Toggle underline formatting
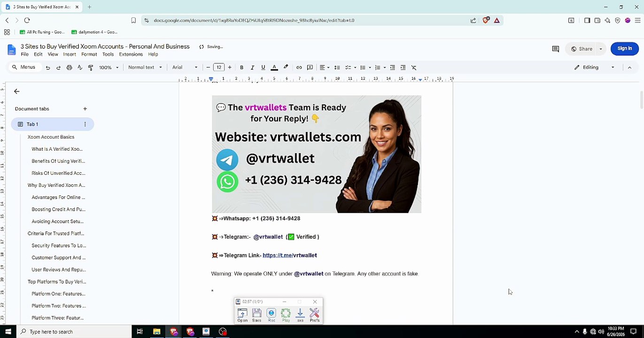The image size is (644, 338). click(263, 68)
